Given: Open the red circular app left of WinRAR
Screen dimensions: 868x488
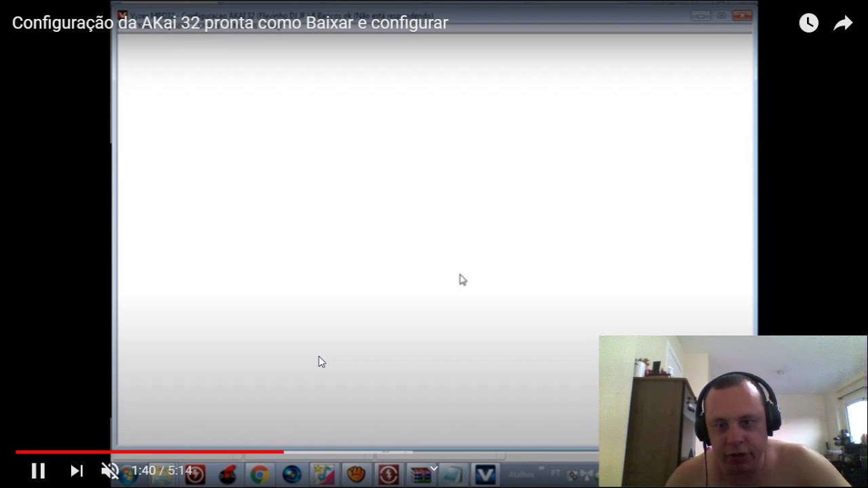Looking at the screenshot, I should click(388, 474).
